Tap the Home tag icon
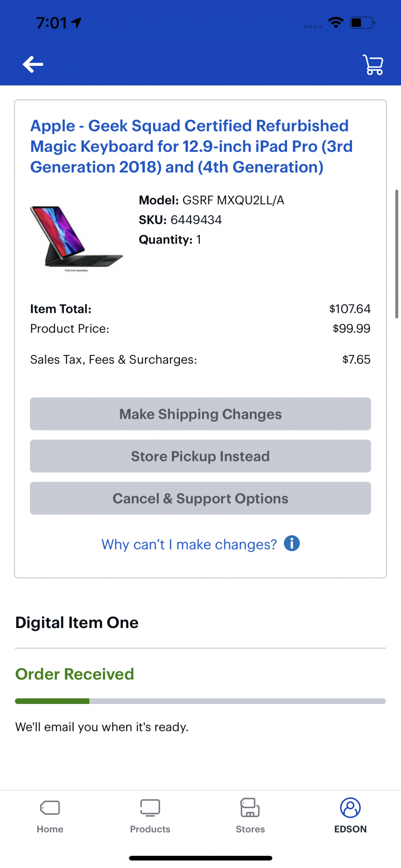Screen dimensions: 401x868 (50, 808)
